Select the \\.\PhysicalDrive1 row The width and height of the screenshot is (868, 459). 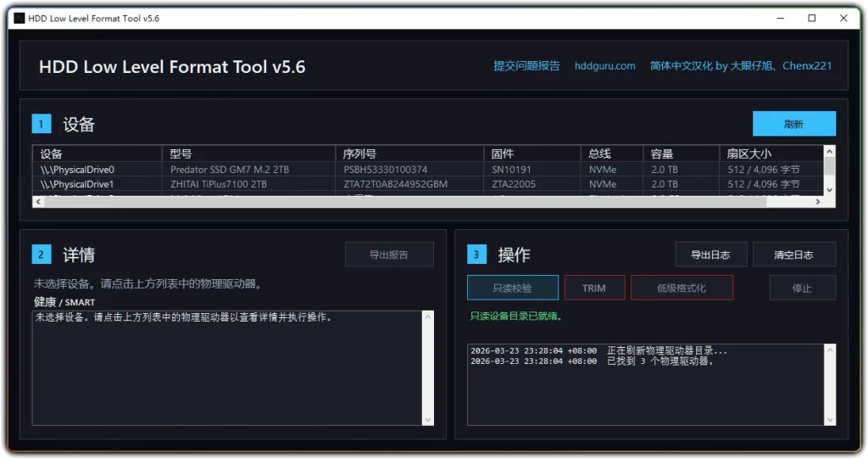tap(428, 184)
